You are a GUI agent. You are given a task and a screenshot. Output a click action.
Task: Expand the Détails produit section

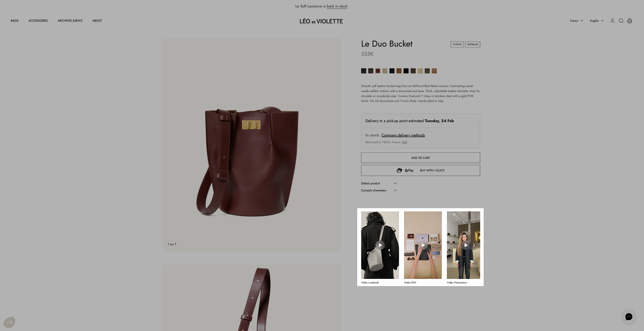coord(379,183)
